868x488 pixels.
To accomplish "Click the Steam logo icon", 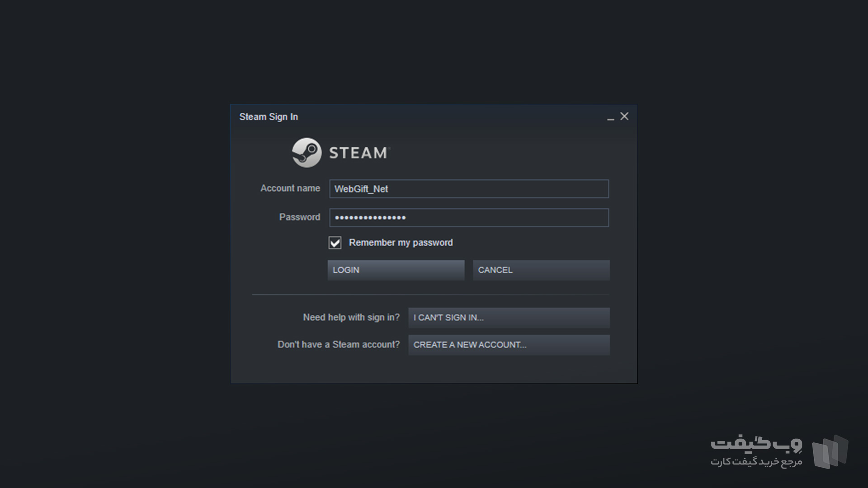I will click(307, 153).
